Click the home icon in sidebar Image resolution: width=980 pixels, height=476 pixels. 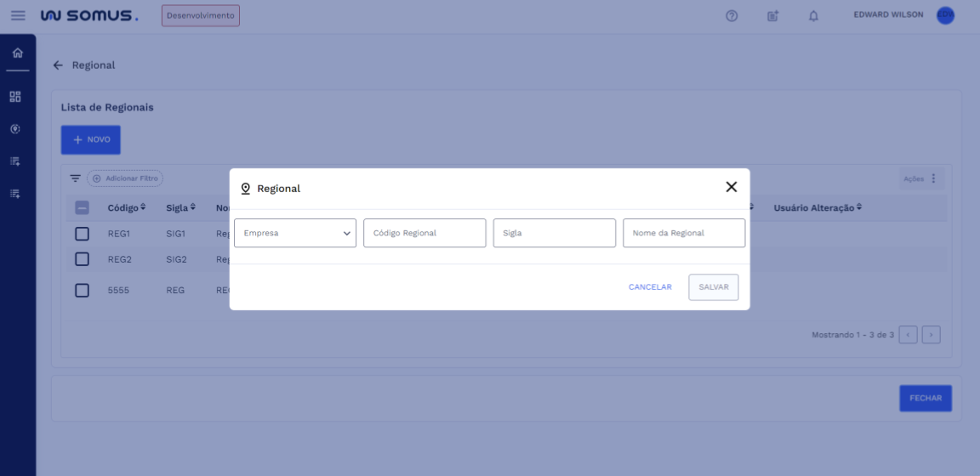pyautogui.click(x=15, y=54)
